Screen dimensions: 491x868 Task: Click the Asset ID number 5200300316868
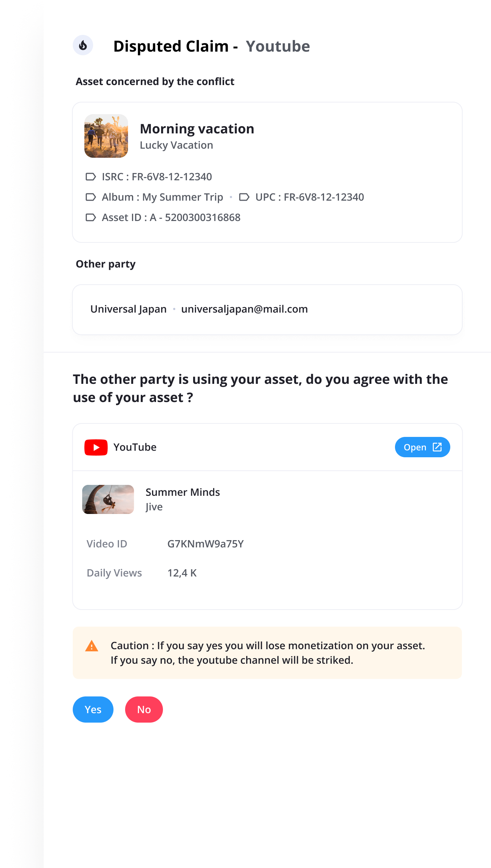point(203,217)
